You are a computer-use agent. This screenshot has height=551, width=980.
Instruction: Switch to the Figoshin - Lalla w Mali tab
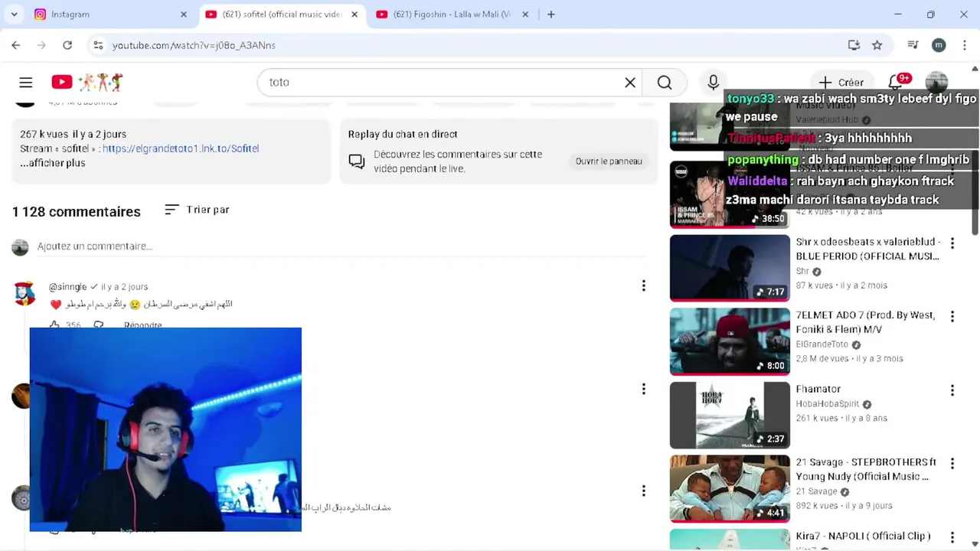[x=452, y=15]
